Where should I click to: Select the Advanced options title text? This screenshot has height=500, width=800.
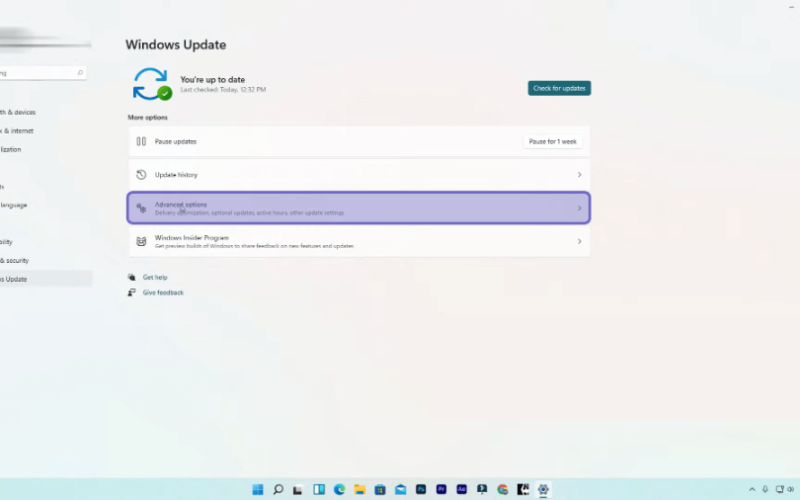(x=181, y=204)
